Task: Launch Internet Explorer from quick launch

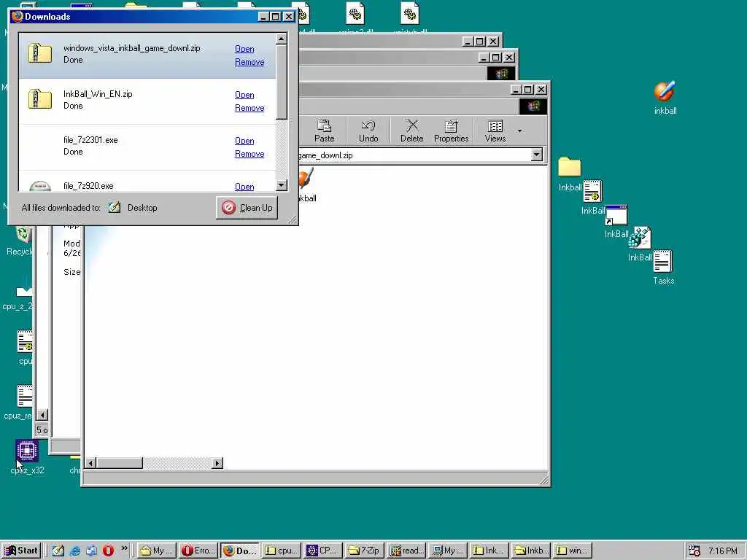Action: [75, 551]
